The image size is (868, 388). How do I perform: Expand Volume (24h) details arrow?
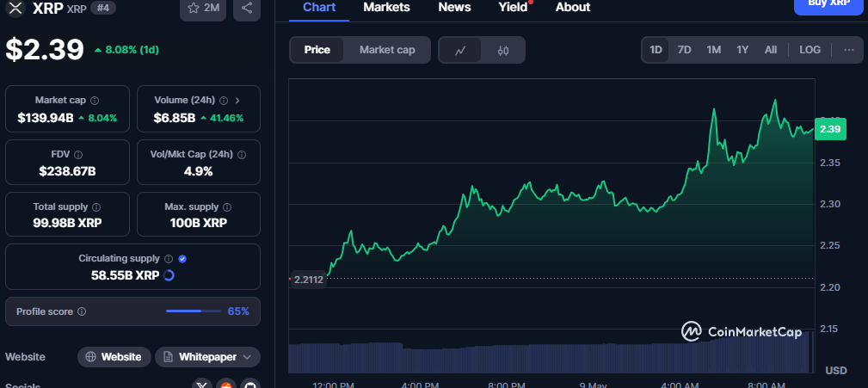(x=237, y=101)
